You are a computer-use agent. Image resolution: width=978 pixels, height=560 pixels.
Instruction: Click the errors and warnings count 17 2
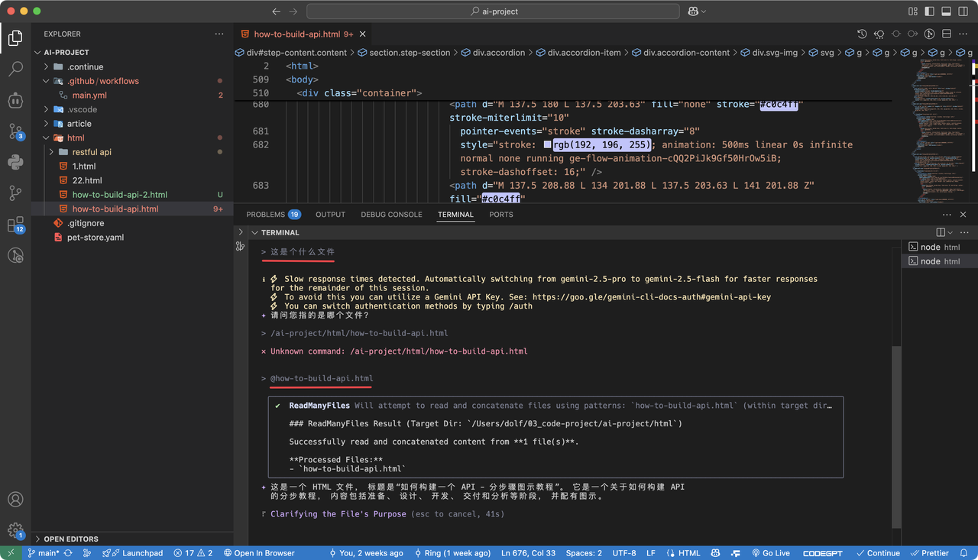193,553
